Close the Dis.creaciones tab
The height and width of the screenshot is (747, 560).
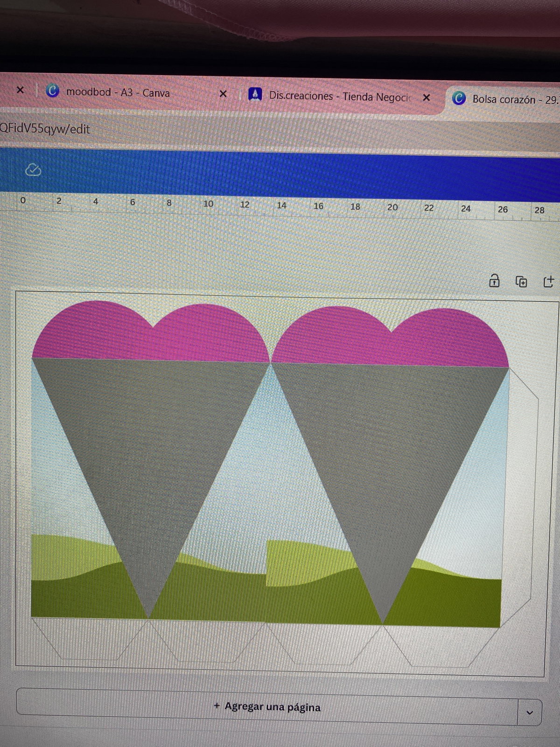tap(426, 98)
